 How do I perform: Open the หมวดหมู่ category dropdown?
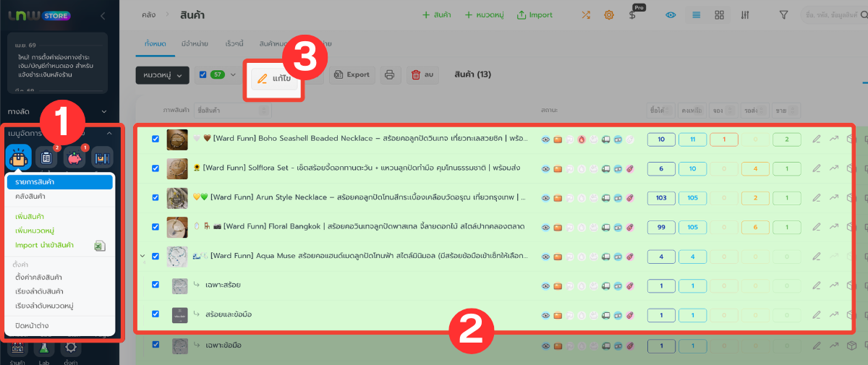pyautogui.click(x=162, y=74)
